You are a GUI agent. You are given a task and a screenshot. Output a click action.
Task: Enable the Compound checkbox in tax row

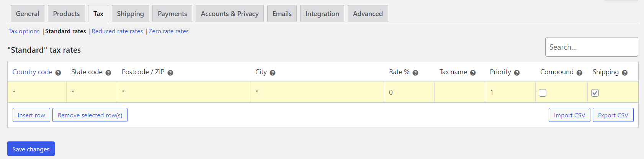pos(543,93)
